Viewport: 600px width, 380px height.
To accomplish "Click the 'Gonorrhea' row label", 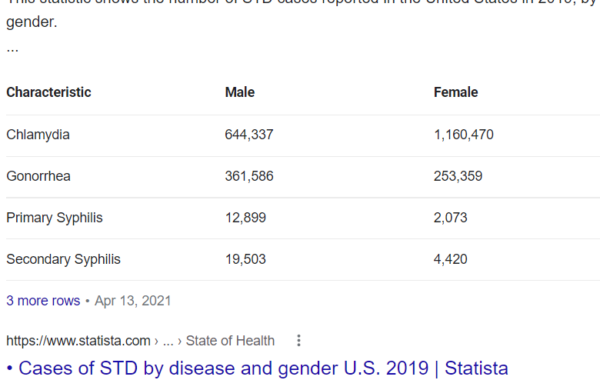I will pos(38,176).
